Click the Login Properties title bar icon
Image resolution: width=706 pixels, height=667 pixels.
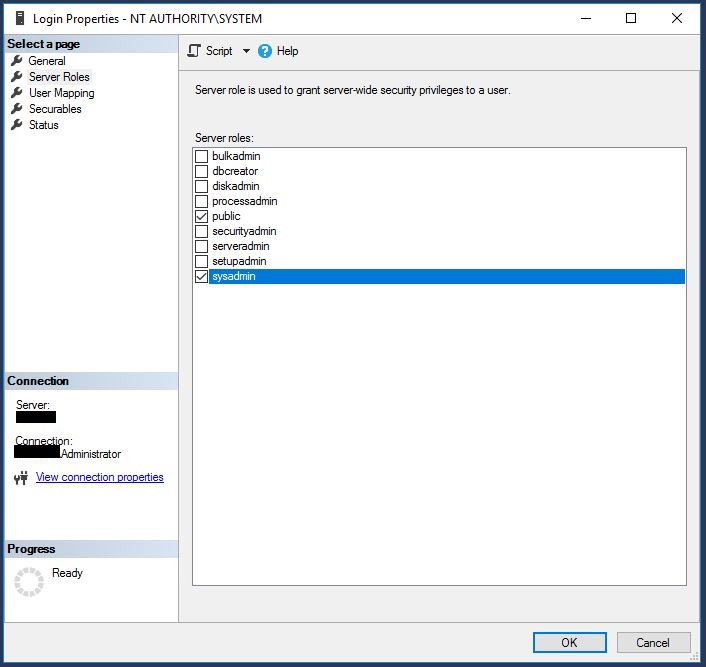point(17,18)
